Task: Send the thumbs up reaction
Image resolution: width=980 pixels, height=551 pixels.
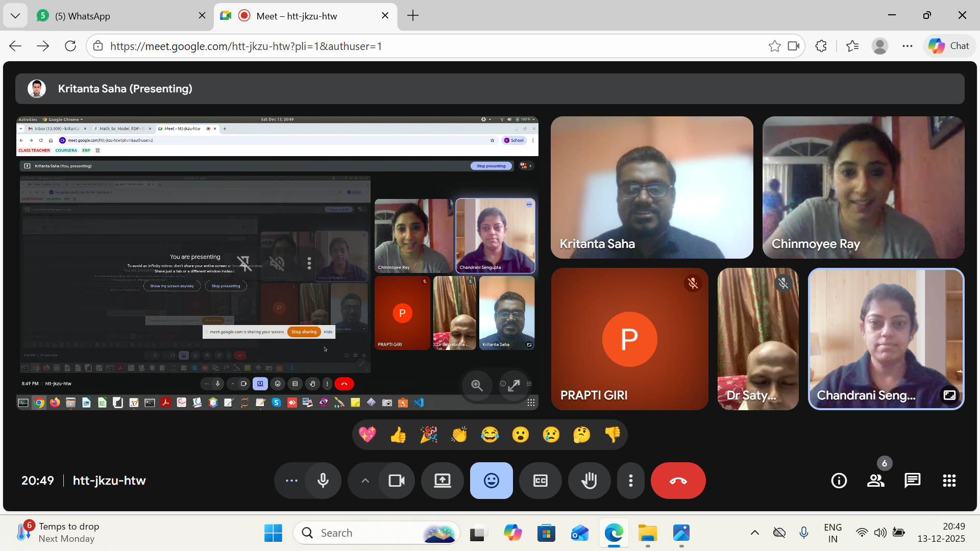Action: point(398,435)
